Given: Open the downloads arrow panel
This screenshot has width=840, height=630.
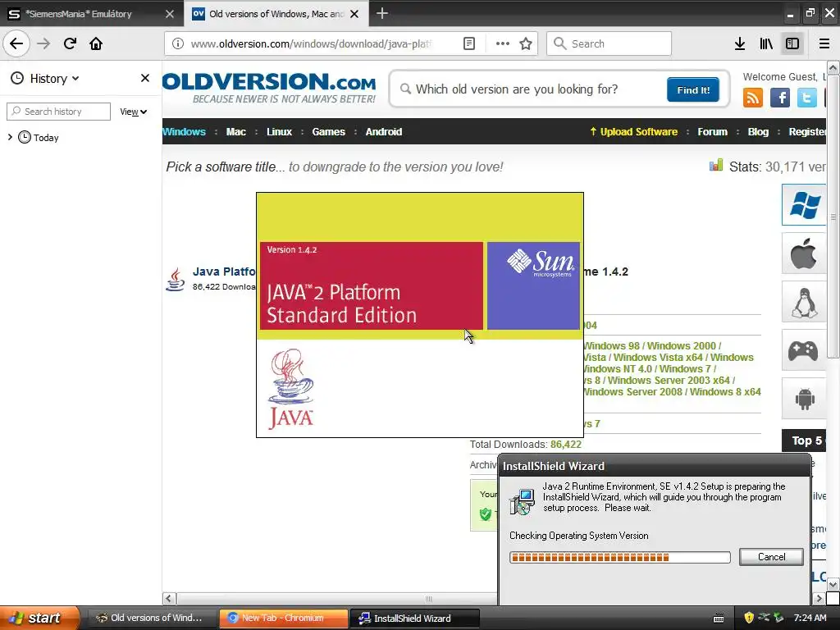Looking at the screenshot, I should 740,43.
